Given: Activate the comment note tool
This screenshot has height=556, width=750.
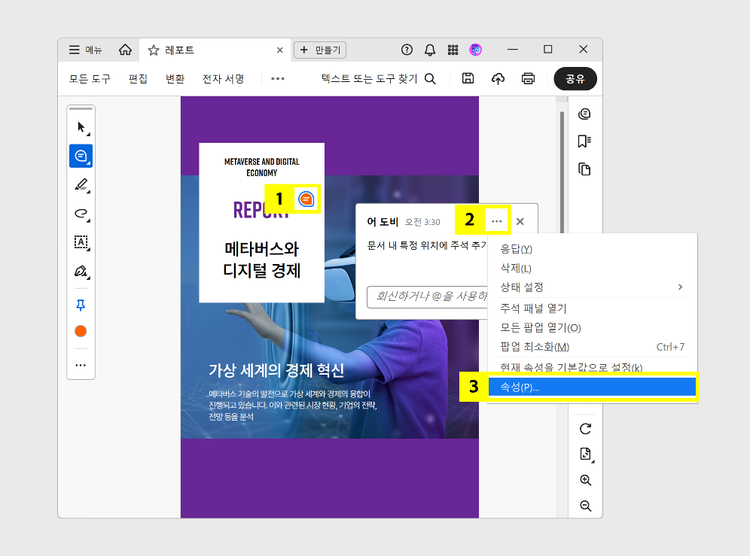Looking at the screenshot, I should 80,156.
